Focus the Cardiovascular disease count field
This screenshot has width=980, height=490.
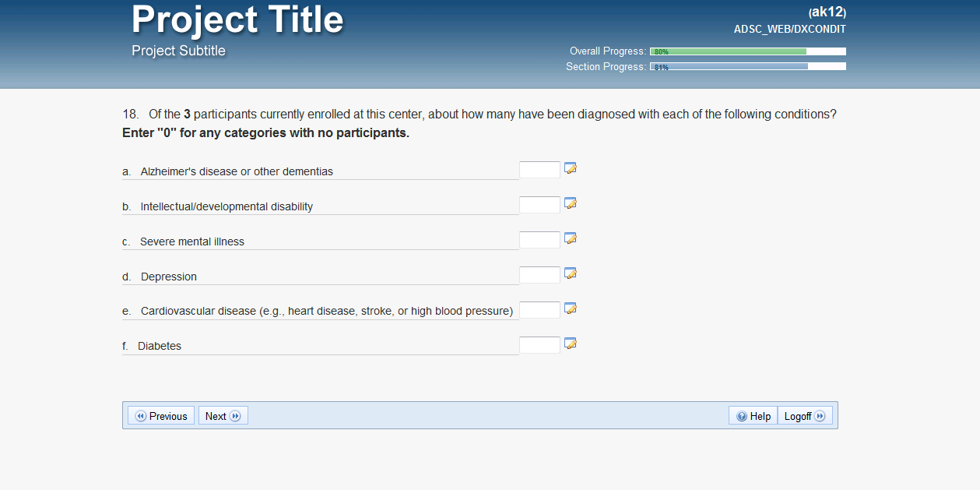click(539, 310)
